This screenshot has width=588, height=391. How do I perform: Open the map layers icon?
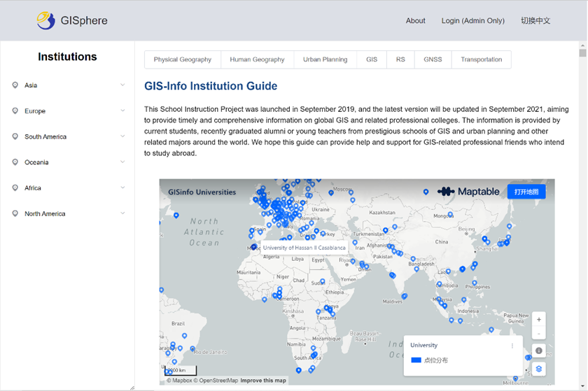click(538, 369)
